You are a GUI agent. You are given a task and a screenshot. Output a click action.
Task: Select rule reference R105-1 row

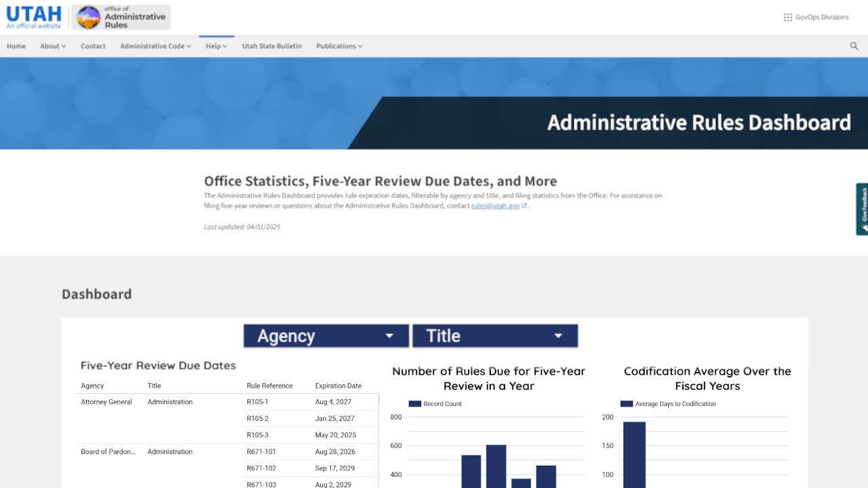pyautogui.click(x=258, y=402)
